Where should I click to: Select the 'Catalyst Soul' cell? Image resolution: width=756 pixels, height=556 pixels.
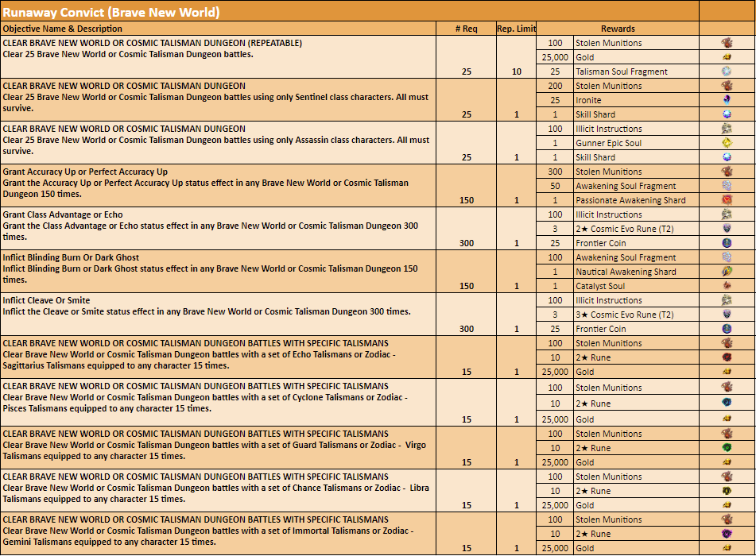tap(636, 286)
